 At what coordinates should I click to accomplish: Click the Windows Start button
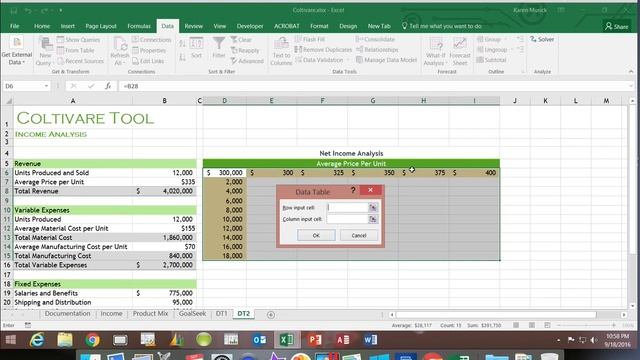pos(11,340)
